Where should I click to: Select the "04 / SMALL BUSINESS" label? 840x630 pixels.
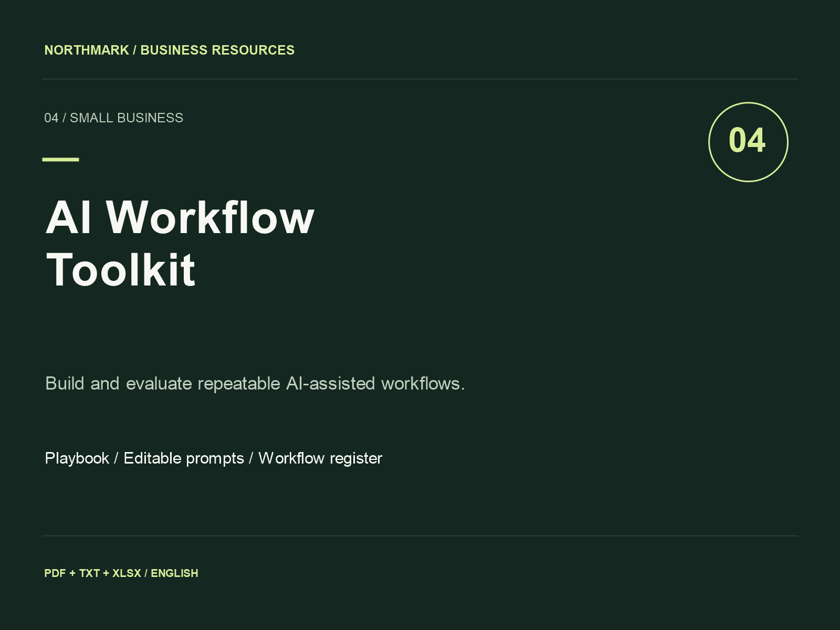pos(114,118)
